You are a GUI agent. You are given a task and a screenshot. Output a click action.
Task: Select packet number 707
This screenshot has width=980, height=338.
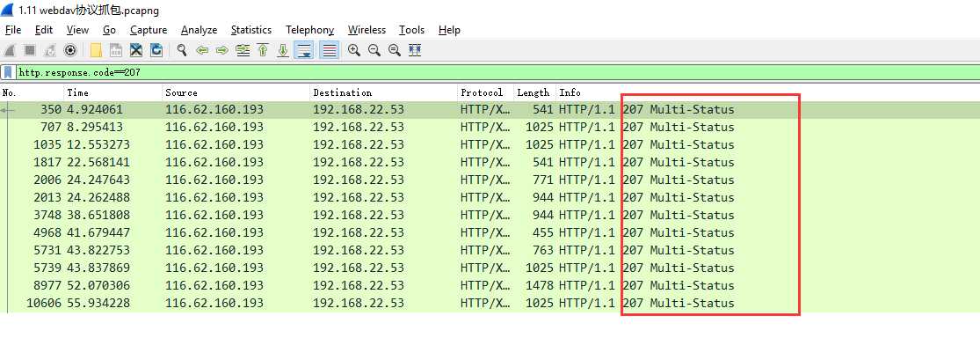490,127
